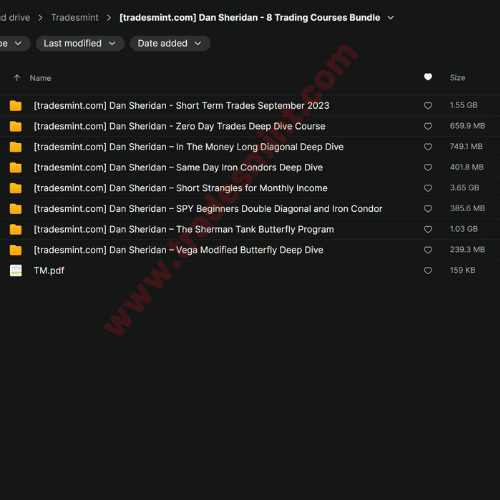Open the Last modified filter dropdown
The image size is (500, 500).
point(80,44)
